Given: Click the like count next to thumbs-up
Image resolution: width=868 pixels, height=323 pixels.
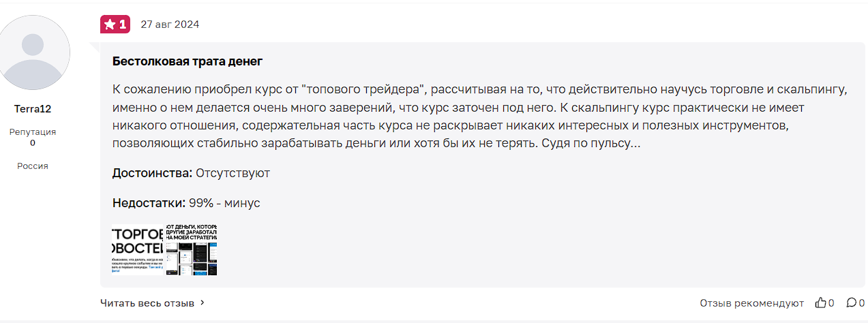Looking at the screenshot, I should 831,303.
